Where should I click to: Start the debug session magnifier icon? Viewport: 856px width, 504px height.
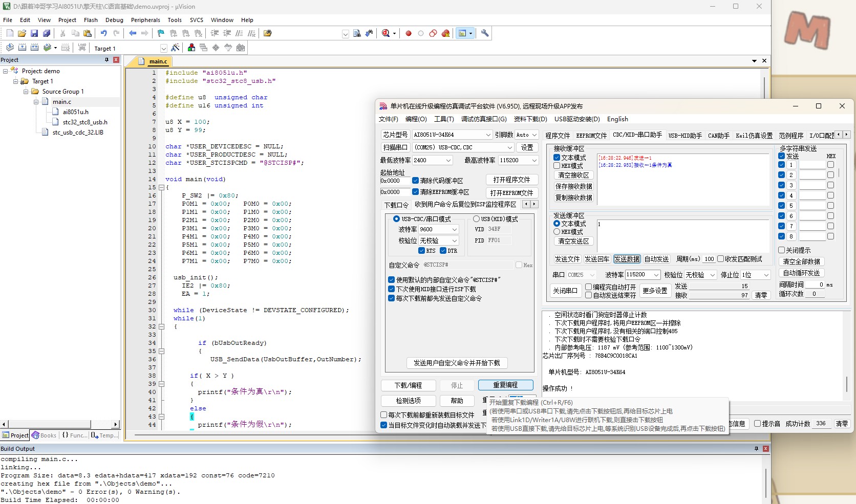click(386, 33)
